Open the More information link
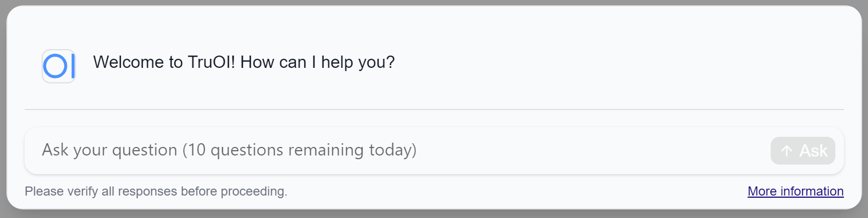The image size is (868, 218). coord(795,191)
